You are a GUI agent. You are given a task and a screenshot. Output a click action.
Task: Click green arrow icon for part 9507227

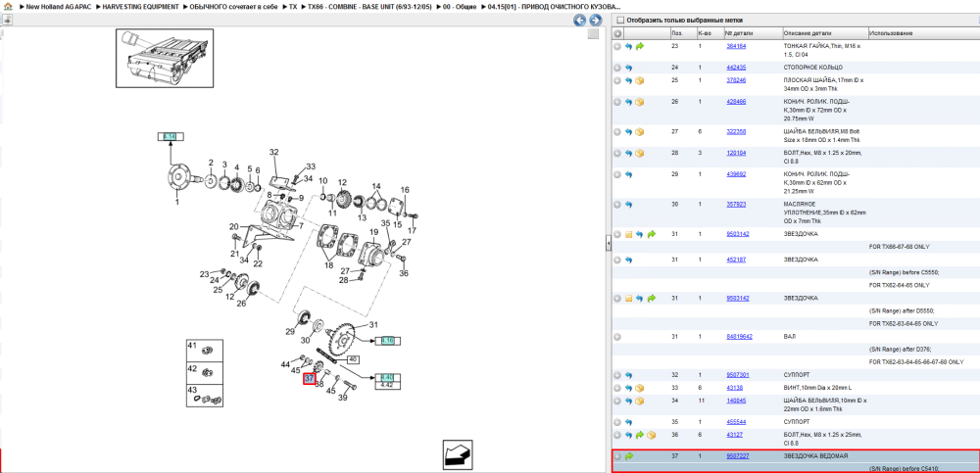(629, 456)
